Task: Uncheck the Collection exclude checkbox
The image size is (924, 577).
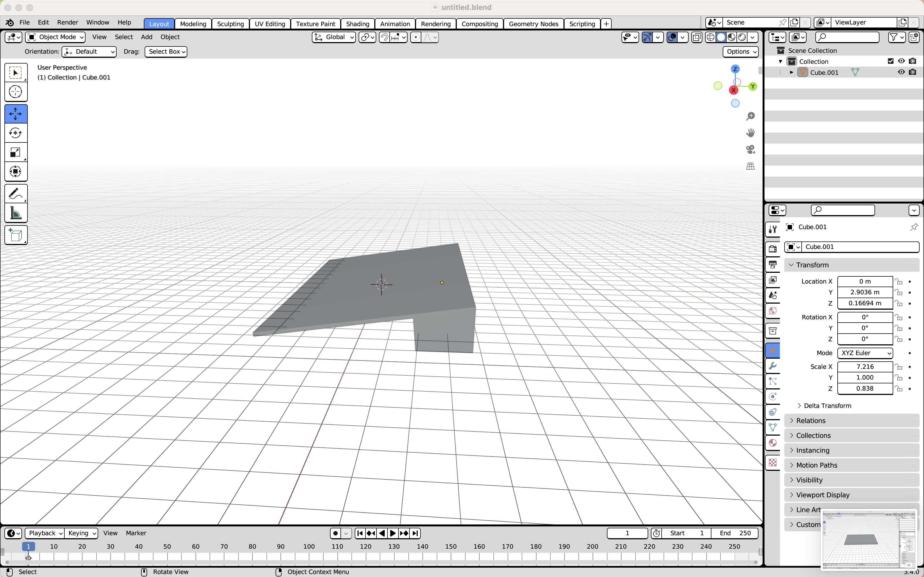Action: 890,61
